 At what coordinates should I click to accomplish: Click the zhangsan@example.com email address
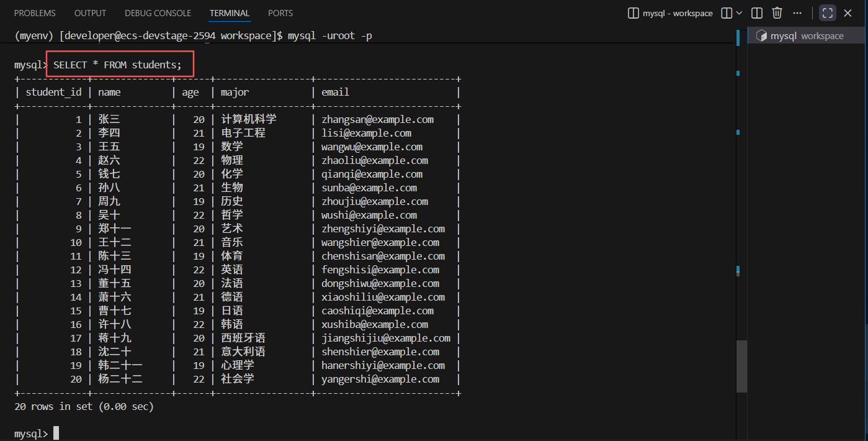(377, 119)
